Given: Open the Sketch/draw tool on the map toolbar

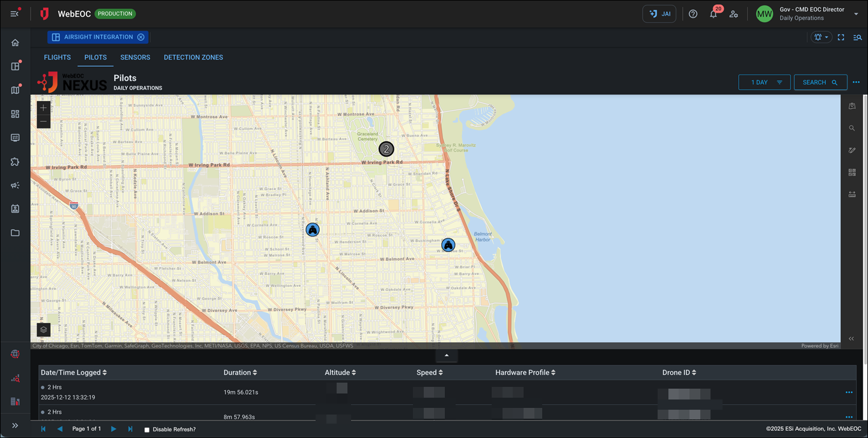Looking at the screenshot, I should point(852,150).
